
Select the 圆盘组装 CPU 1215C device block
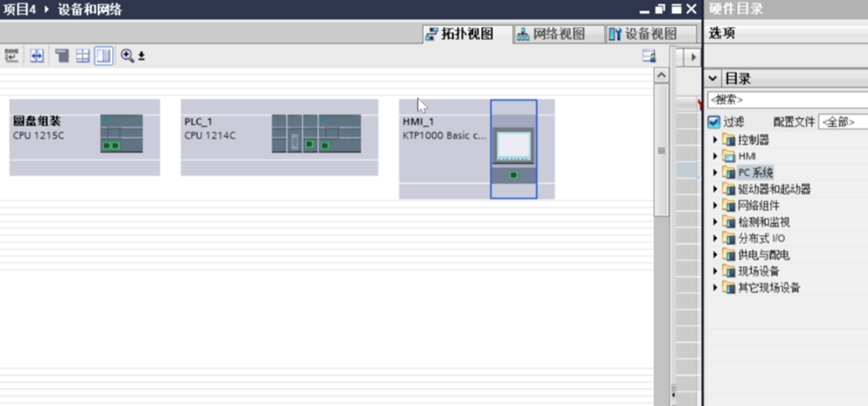coord(85,138)
